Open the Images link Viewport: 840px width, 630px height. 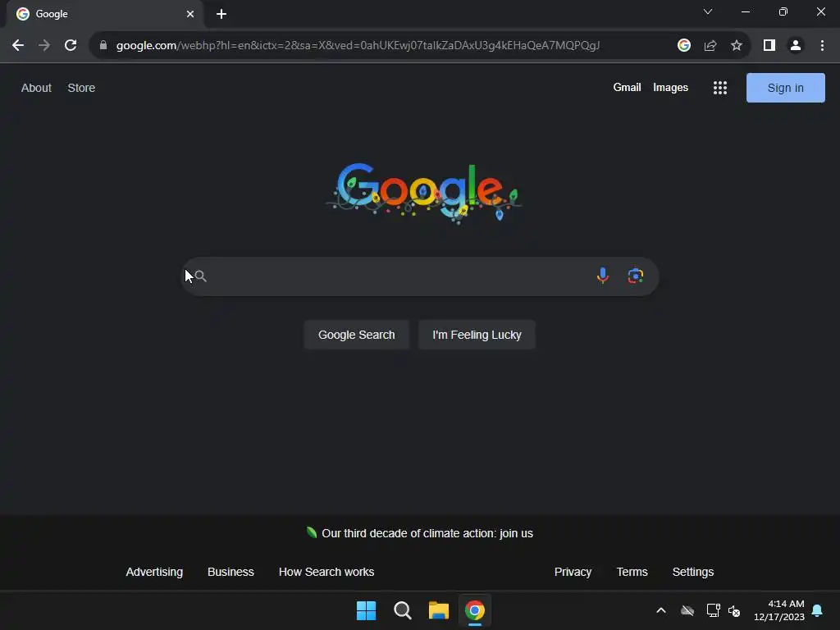pos(671,87)
